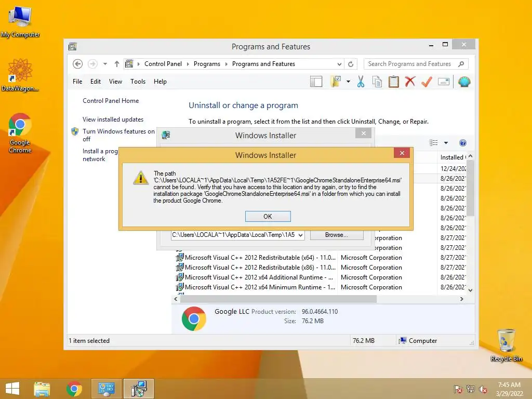Close the front Windows Installer error dialog
The image size is (532, 399).
(402, 153)
